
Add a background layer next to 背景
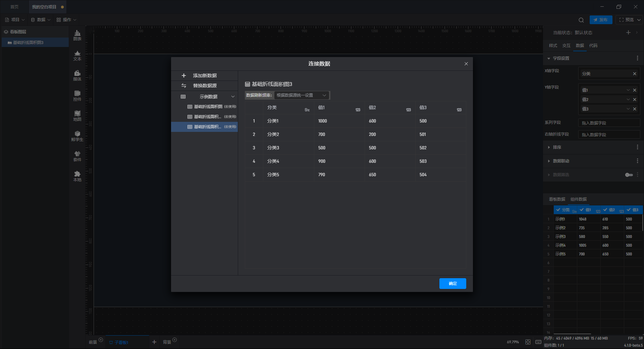[174, 340]
